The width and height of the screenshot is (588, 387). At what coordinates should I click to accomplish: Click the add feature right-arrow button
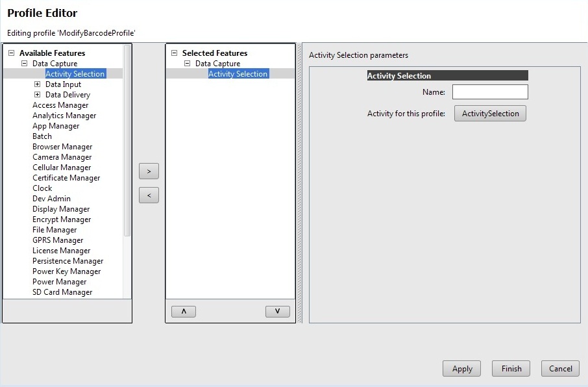pyautogui.click(x=149, y=171)
